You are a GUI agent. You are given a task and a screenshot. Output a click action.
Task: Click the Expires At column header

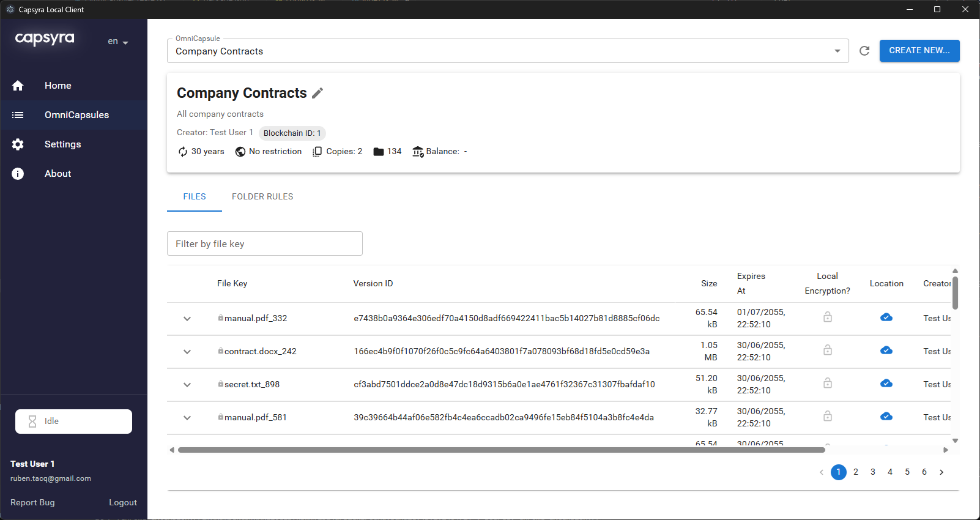[x=751, y=284]
